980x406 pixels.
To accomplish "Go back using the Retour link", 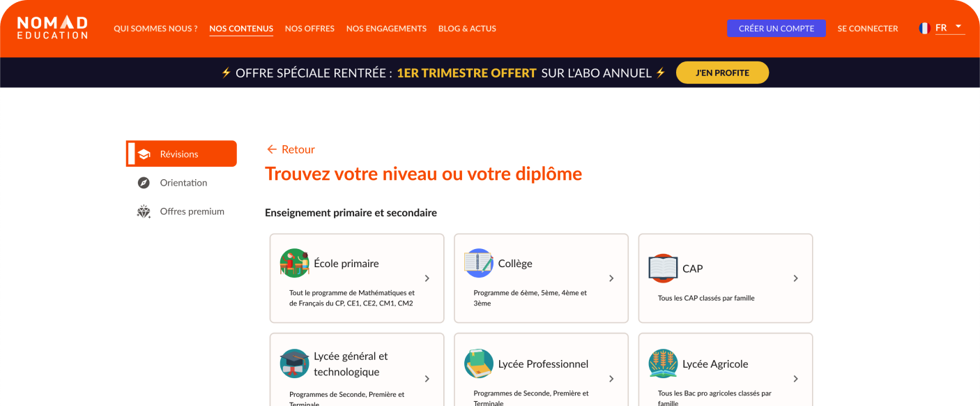I will (291, 149).
